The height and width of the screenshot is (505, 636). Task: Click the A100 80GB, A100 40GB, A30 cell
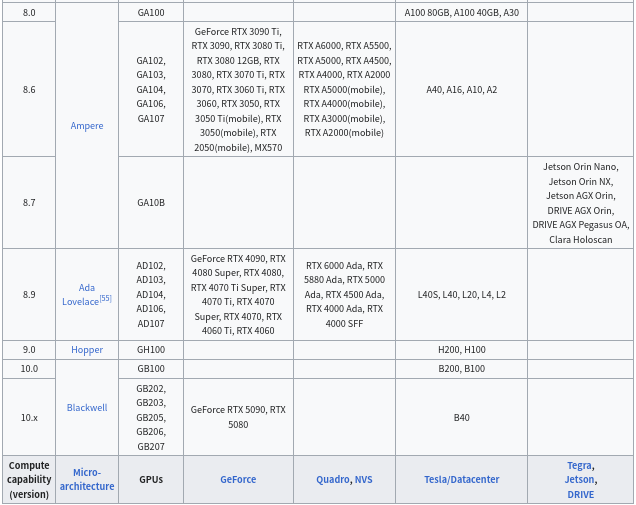[x=462, y=13]
